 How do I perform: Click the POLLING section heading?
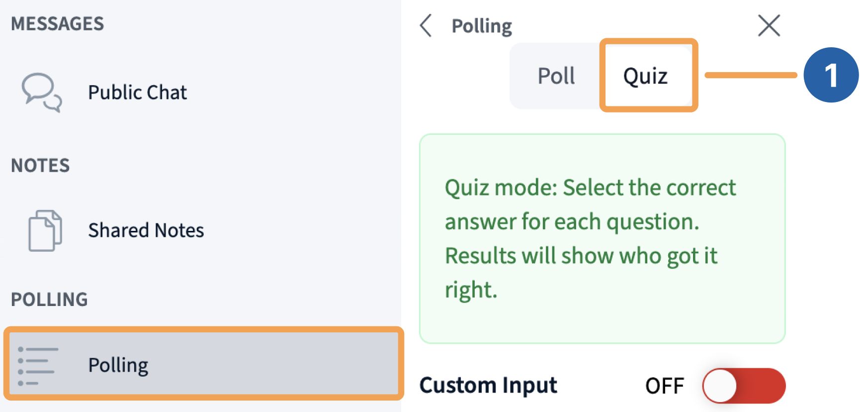(49, 300)
